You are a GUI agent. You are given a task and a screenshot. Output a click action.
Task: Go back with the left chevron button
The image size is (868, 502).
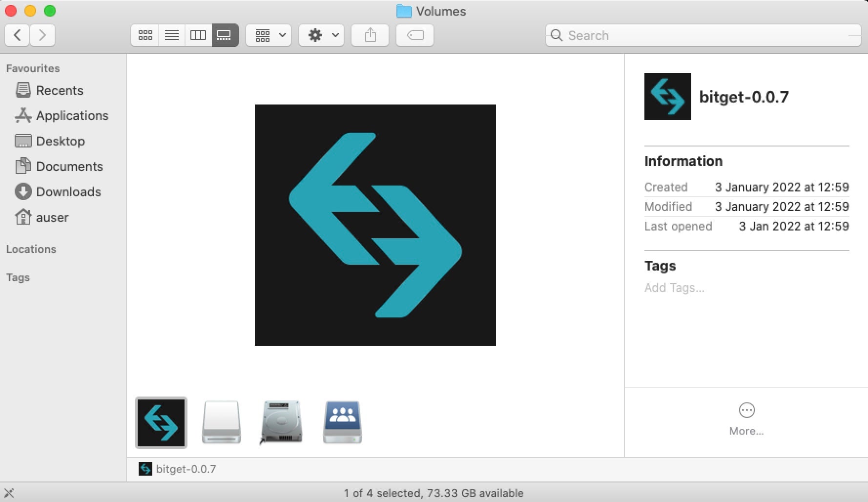[18, 35]
